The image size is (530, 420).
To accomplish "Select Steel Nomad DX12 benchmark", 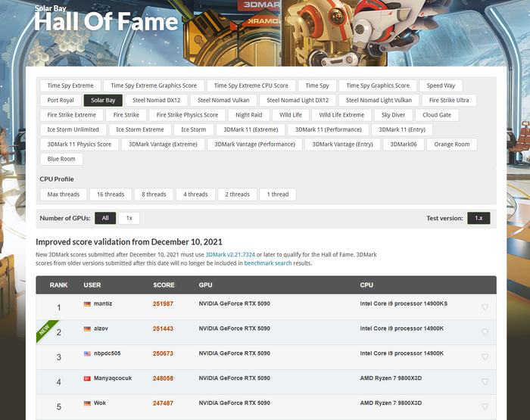I will point(156,100).
